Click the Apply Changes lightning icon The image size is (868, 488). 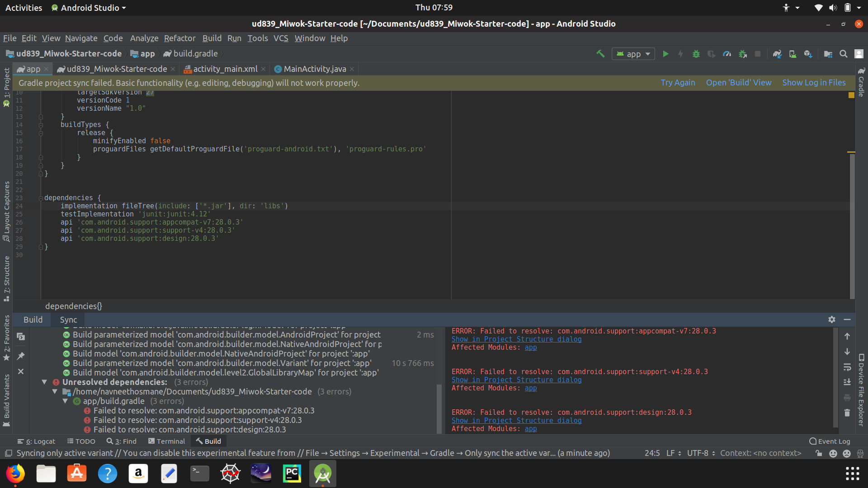point(681,54)
